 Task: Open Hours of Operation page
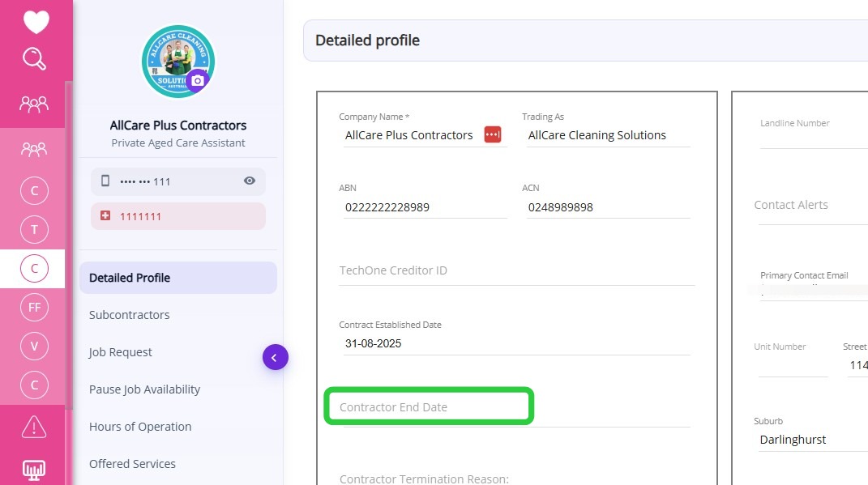coord(140,427)
